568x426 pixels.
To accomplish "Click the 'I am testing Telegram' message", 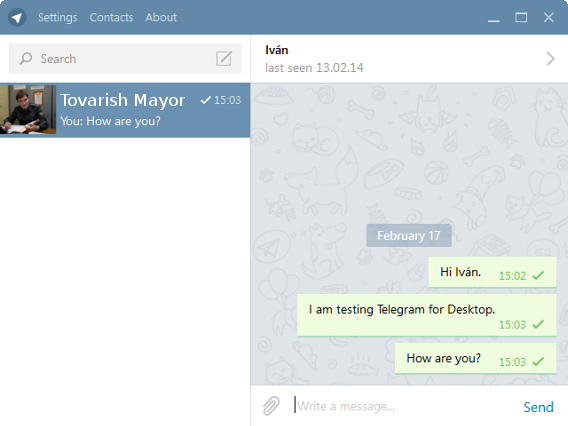I will [x=426, y=315].
